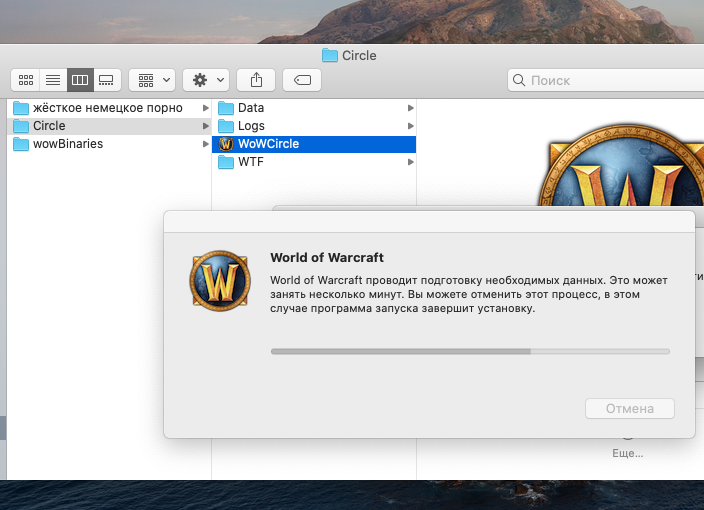Open the Data folder

(251, 108)
